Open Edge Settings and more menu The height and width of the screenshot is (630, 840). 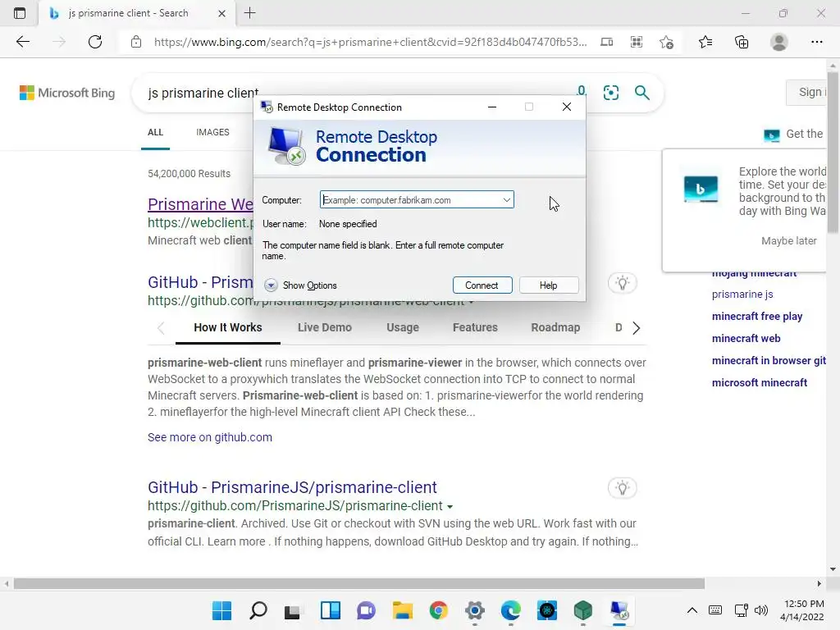click(816, 42)
